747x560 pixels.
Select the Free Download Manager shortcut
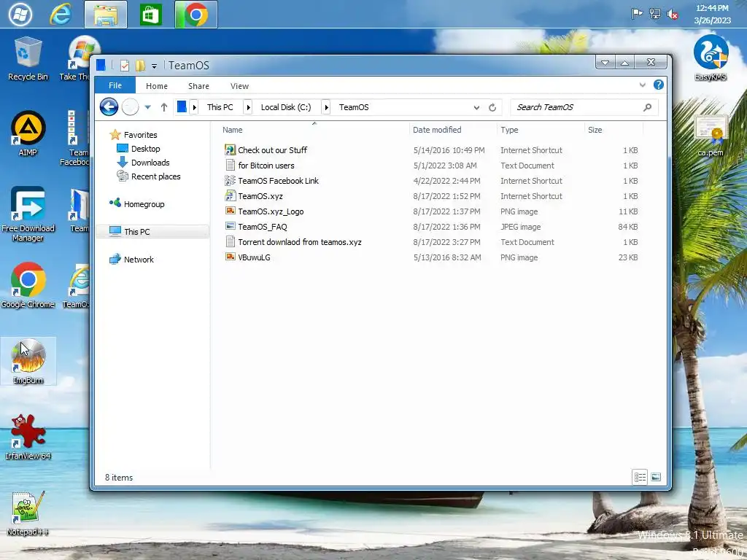28,214
